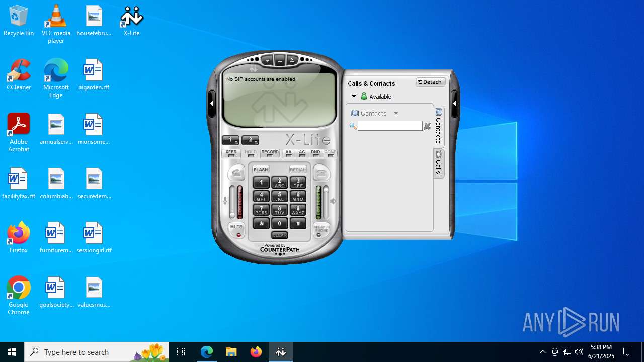Select the iiigarden.rtf desktop file
Image resolution: width=644 pixels, height=362 pixels.
(x=94, y=75)
